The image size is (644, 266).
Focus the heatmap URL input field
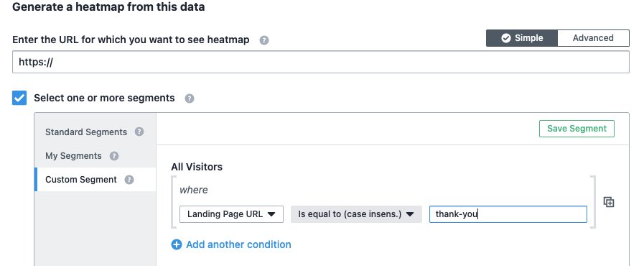(321, 62)
